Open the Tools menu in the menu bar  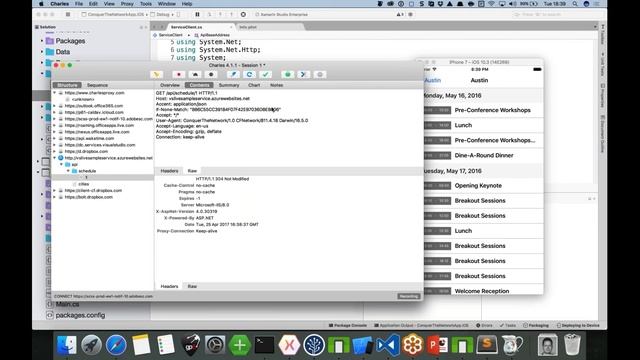pyautogui.click(x=146, y=4)
